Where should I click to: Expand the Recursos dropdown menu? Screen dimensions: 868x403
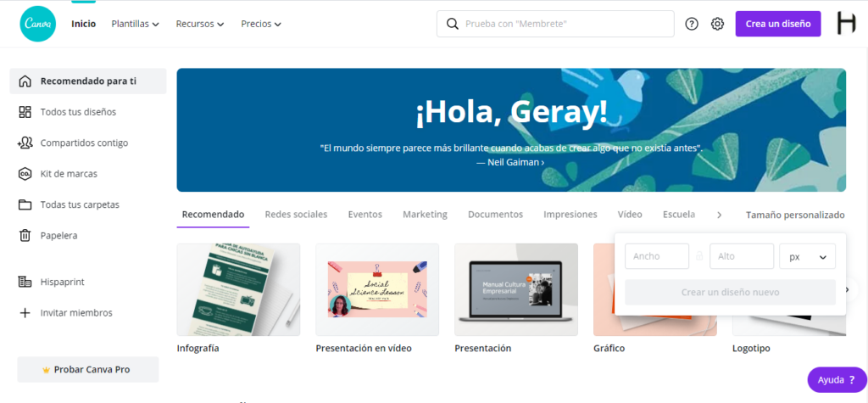click(200, 24)
